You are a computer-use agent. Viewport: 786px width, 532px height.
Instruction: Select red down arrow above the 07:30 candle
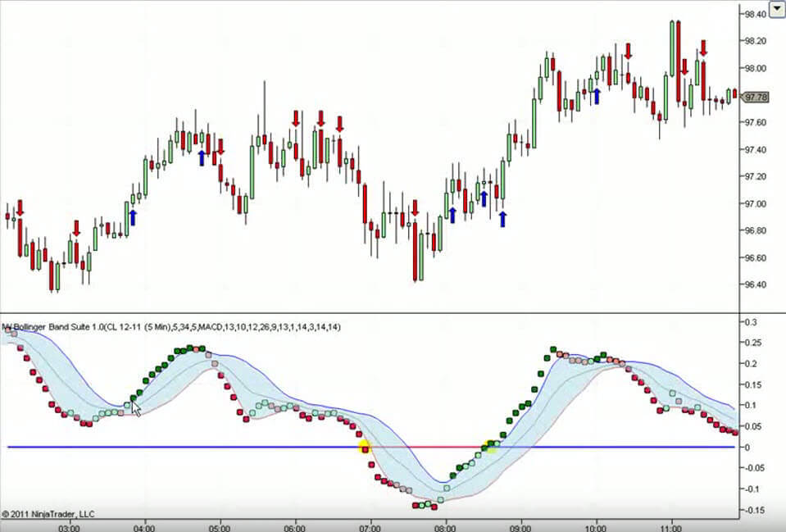click(x=416, y=208)
